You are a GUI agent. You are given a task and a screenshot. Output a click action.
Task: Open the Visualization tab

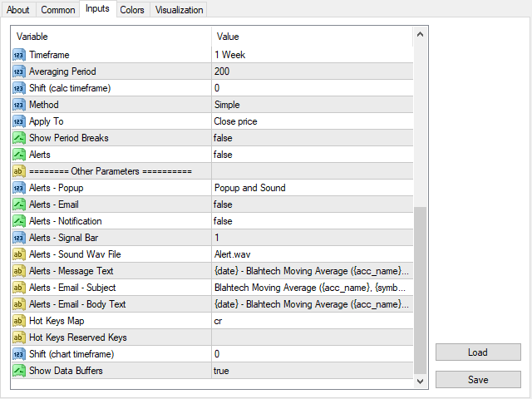point(179,10)
